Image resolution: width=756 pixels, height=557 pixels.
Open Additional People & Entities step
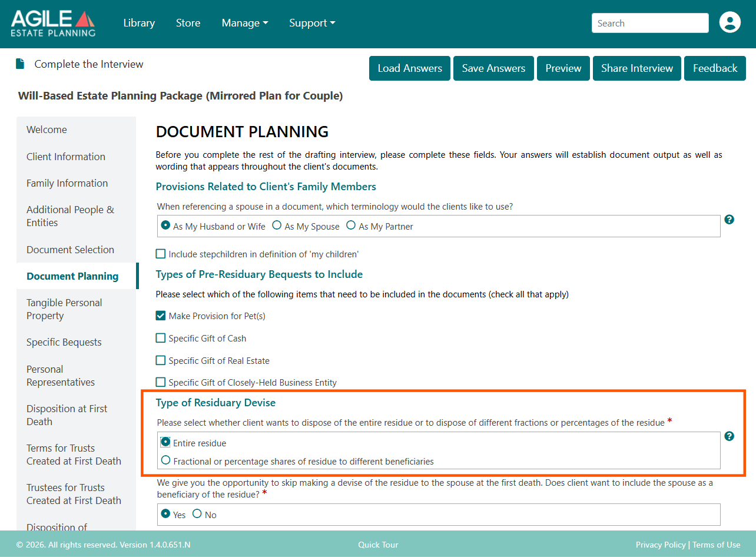76,216
